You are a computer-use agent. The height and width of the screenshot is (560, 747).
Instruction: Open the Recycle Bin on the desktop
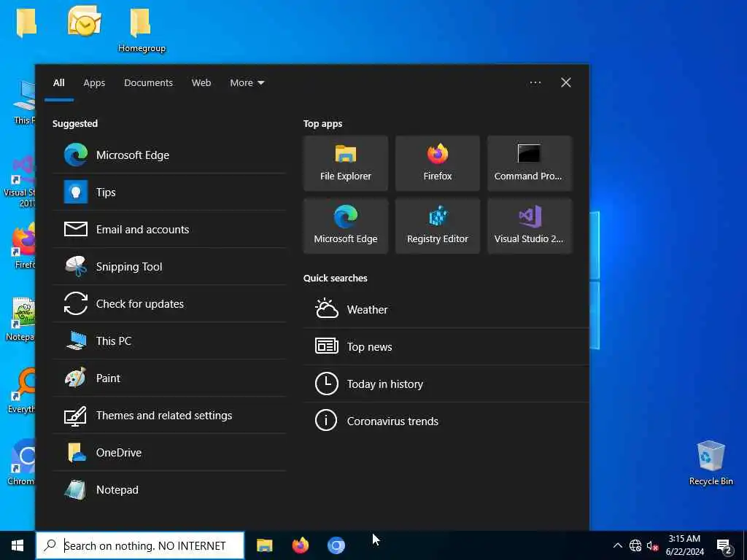711,463
